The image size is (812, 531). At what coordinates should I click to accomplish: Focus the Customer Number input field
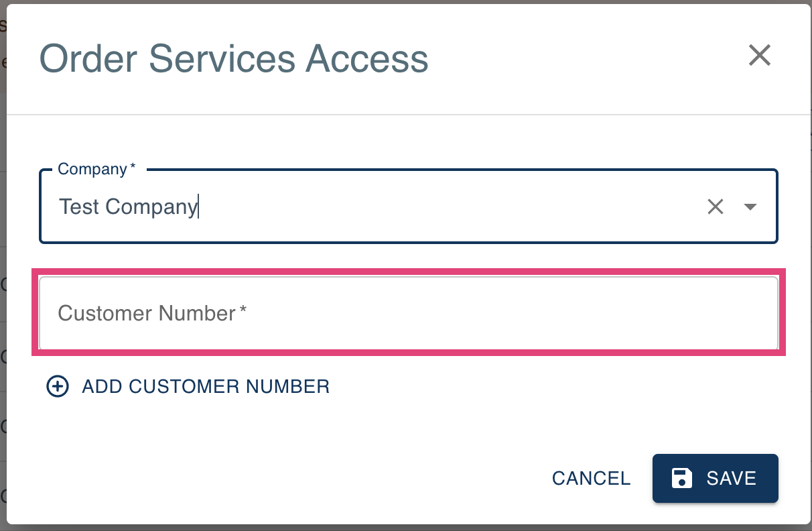pos(409,313)
